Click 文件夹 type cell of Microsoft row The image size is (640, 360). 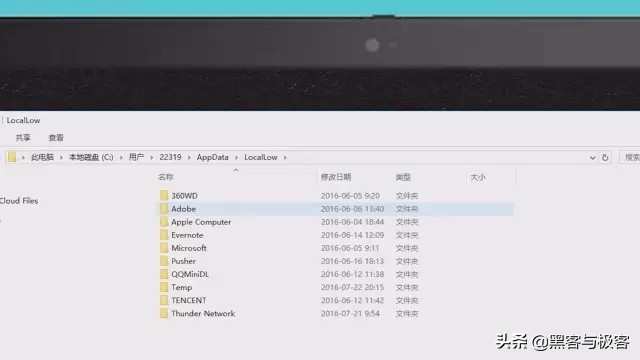click(407, 248)
